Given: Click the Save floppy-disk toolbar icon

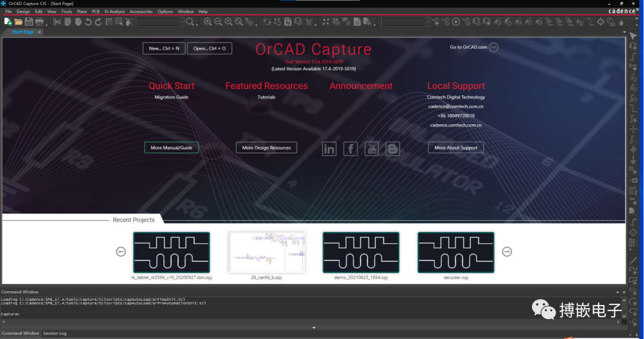Looking at the screenshot, I should [x=29, y=21].
